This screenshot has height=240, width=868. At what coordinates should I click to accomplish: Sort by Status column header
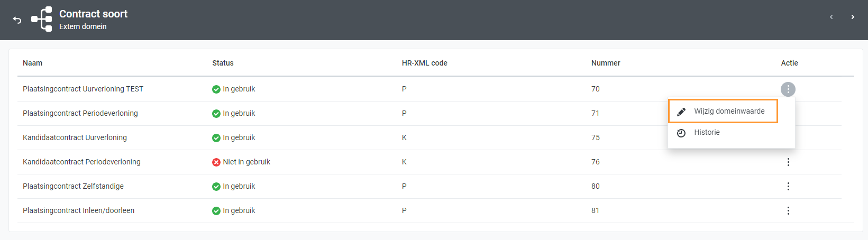pyautogui.click(x=223, y=63)
